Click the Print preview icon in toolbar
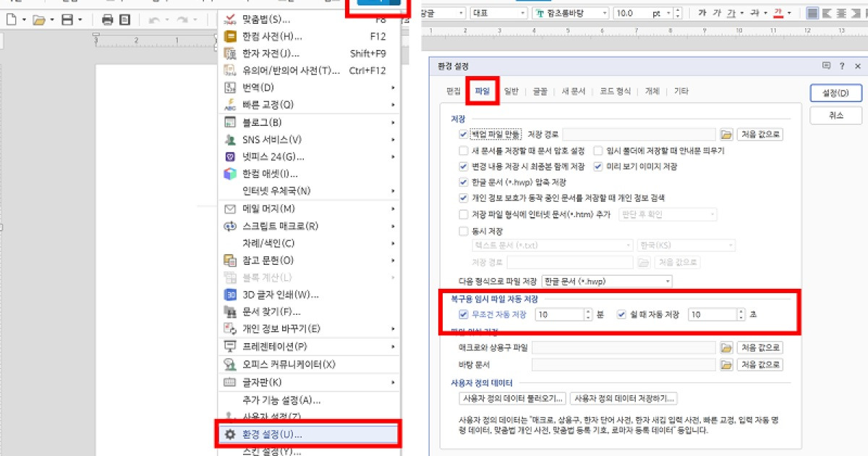Image resolution: width=868 pixels, height=456 pixels. pyautogui.click(x=124, y=20)
